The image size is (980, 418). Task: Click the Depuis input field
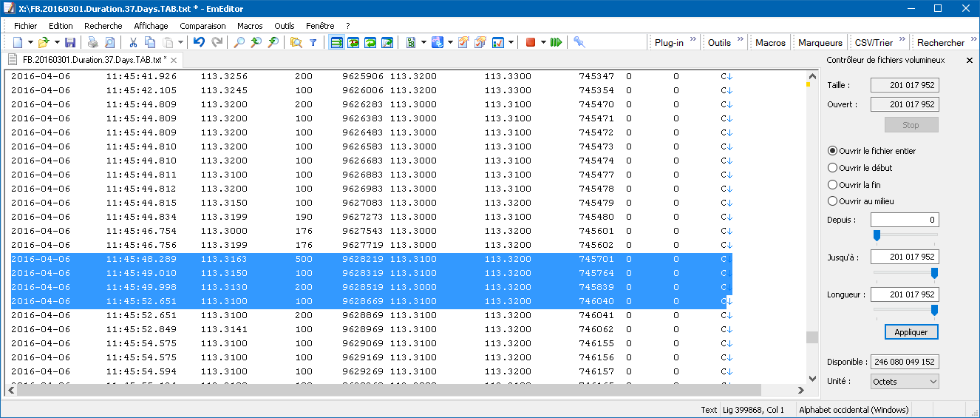pos(905,220)
